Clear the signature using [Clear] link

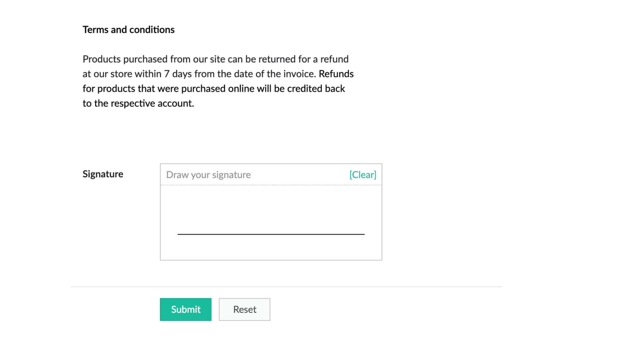point(363,175)
